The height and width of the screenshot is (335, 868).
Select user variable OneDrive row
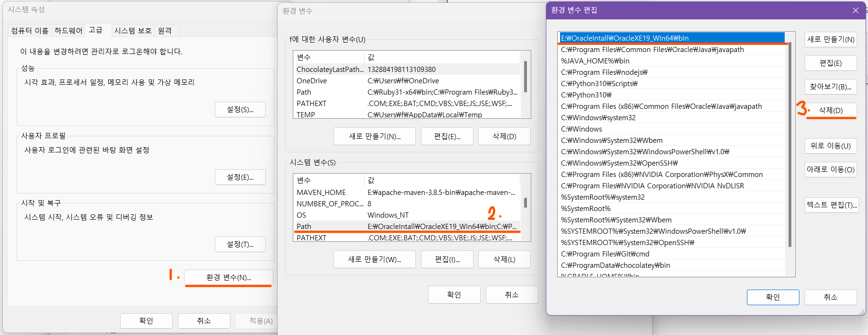coord(407,80)
